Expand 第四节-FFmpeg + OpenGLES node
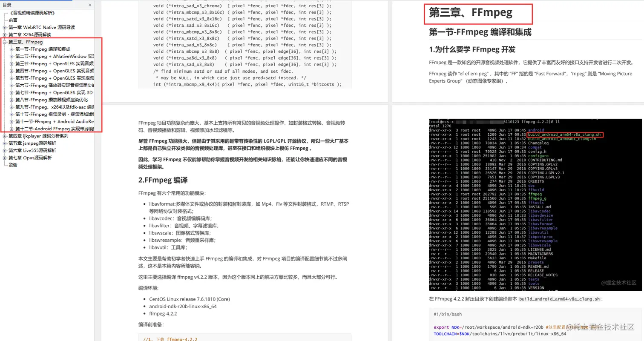 click(x=11, y=71)
